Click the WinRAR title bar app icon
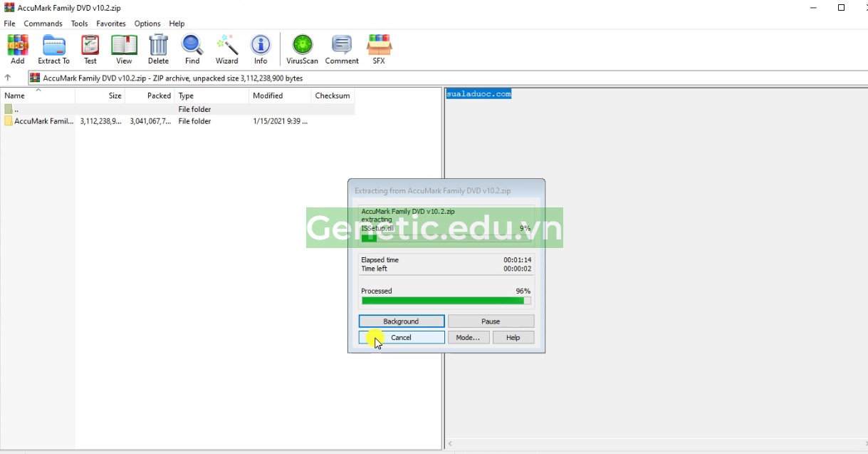This screenshot has width=868, height=454. tap(9, 8)
